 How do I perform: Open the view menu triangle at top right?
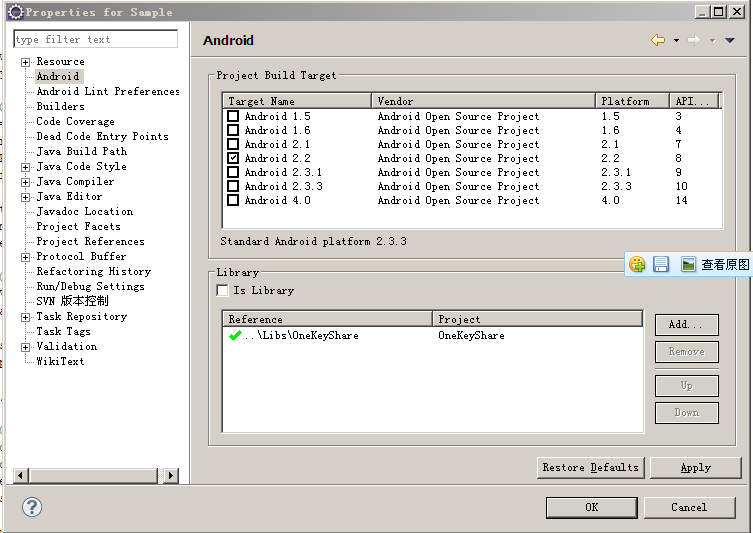click(729, 40)
